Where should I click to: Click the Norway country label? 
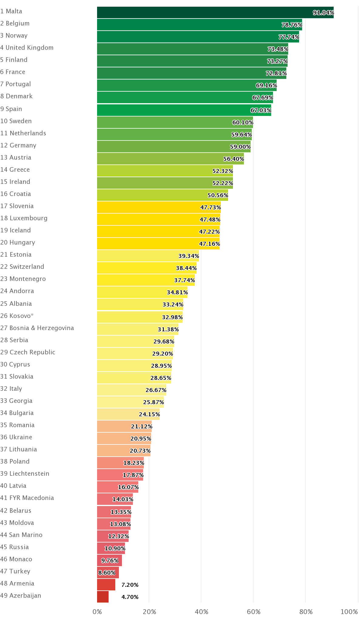[x=14, y=35]
